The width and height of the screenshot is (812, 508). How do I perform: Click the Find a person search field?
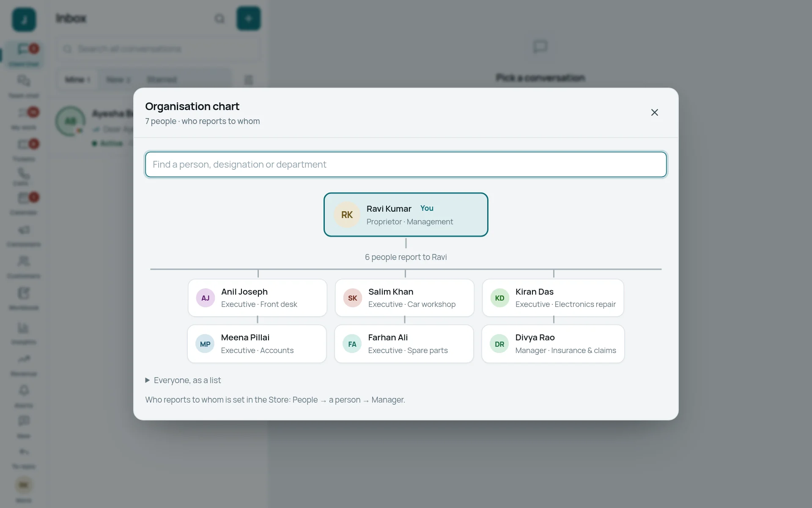pos(406,164)
